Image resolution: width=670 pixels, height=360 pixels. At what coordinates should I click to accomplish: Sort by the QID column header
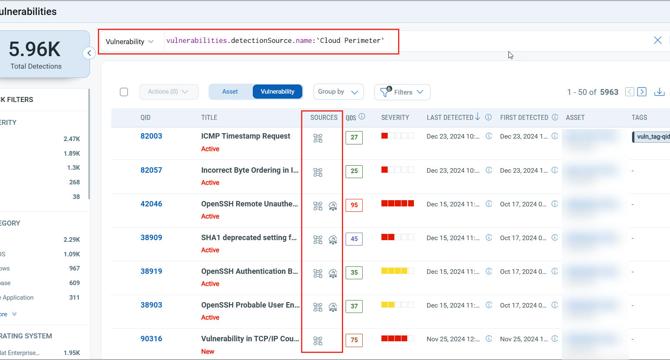click(145, 117)
